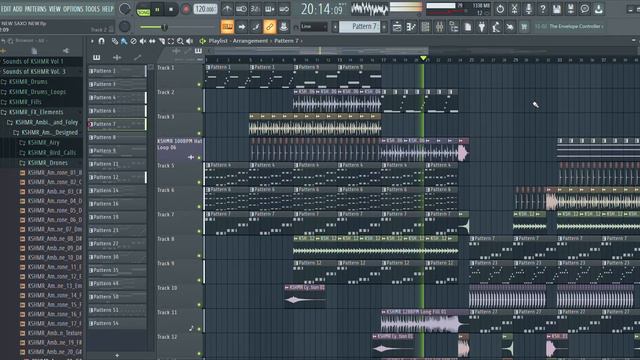The width and height of the screenshot is (640, 360).
Task: Open the OPTIONS menu
Action: 73,9
